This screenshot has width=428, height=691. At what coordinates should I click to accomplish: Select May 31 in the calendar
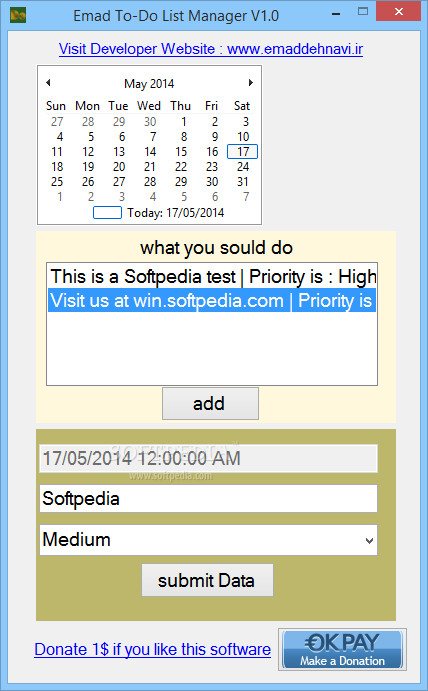(x=242, y=182)
